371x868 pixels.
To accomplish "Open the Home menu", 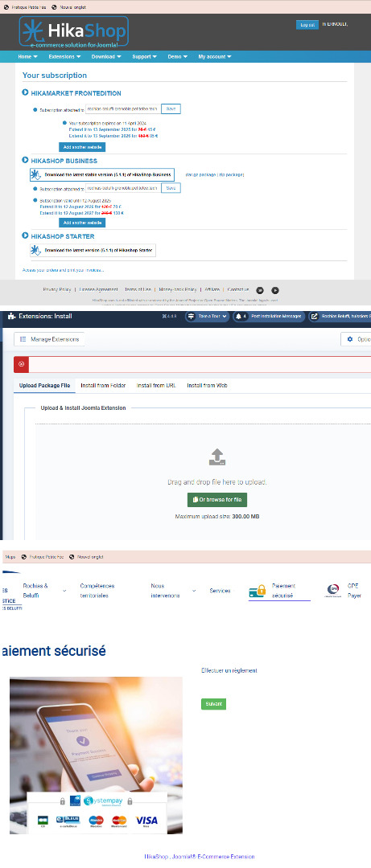I will coord(27,56).
